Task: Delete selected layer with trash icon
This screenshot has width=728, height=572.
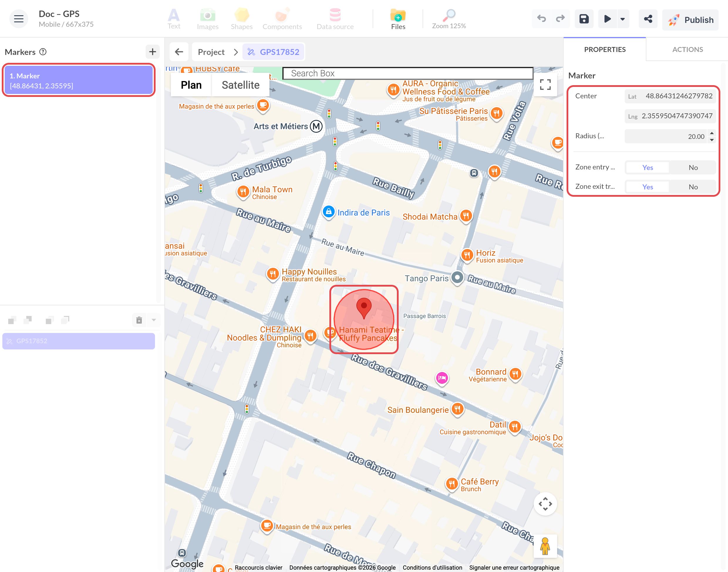Action: point(139,320)
